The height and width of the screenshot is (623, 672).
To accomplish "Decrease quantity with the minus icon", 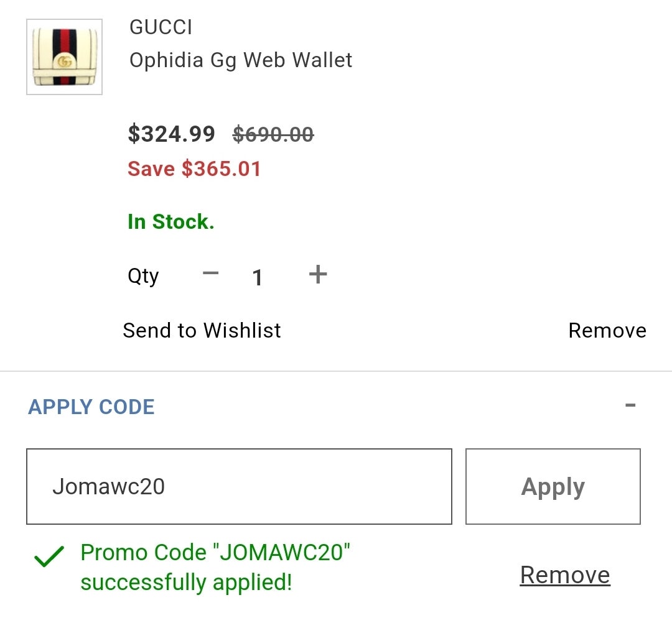I will tap(211, 274).
